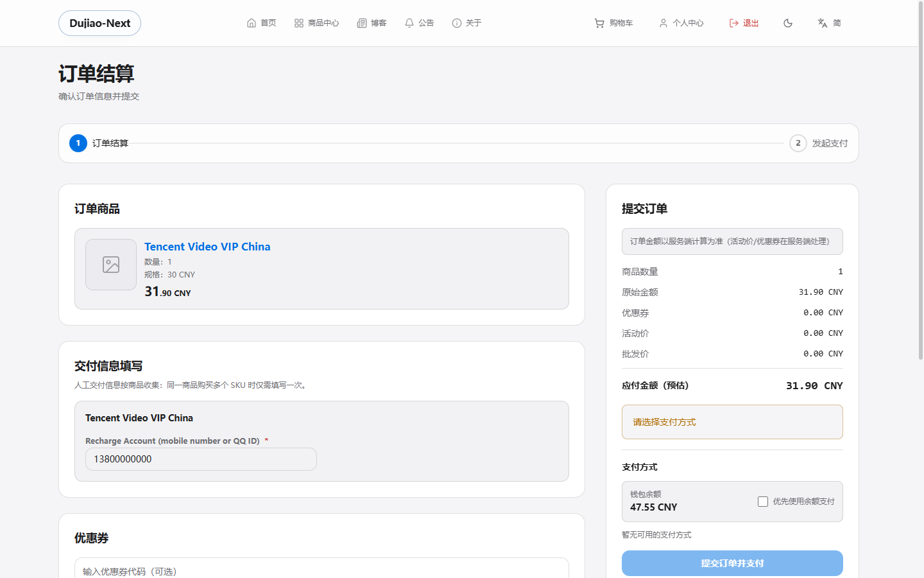Click the user profile icon

click(x=663, y=23)
